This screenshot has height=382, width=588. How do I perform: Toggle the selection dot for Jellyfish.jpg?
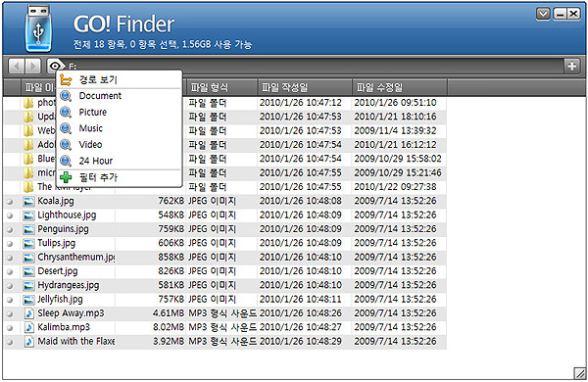[10, 300]
